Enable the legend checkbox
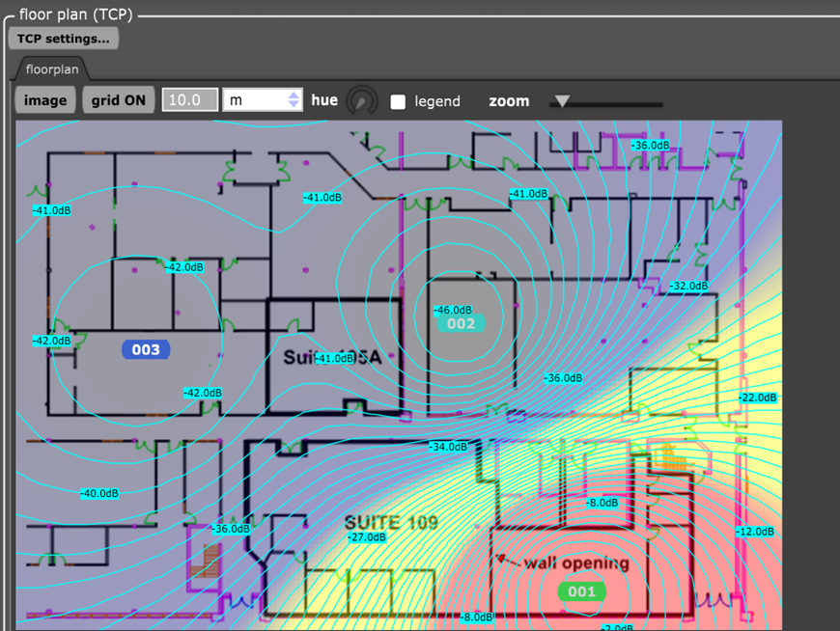 click(x=398, y=101)
